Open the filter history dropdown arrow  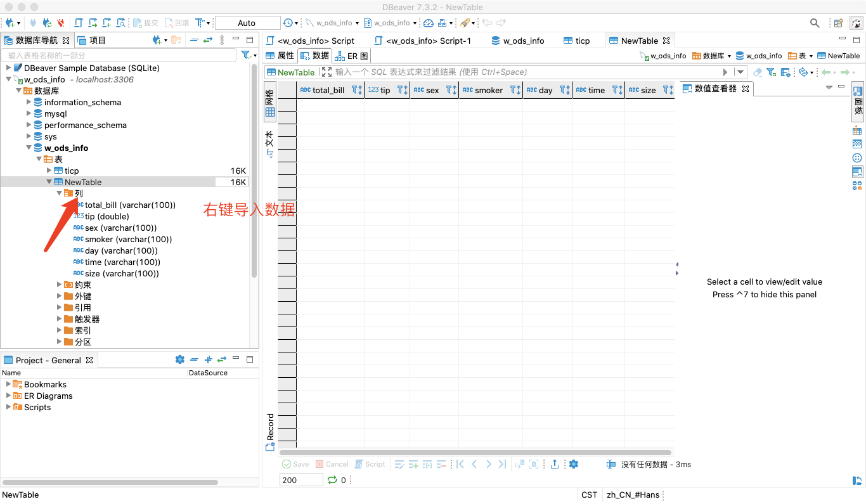coord(740,72)
